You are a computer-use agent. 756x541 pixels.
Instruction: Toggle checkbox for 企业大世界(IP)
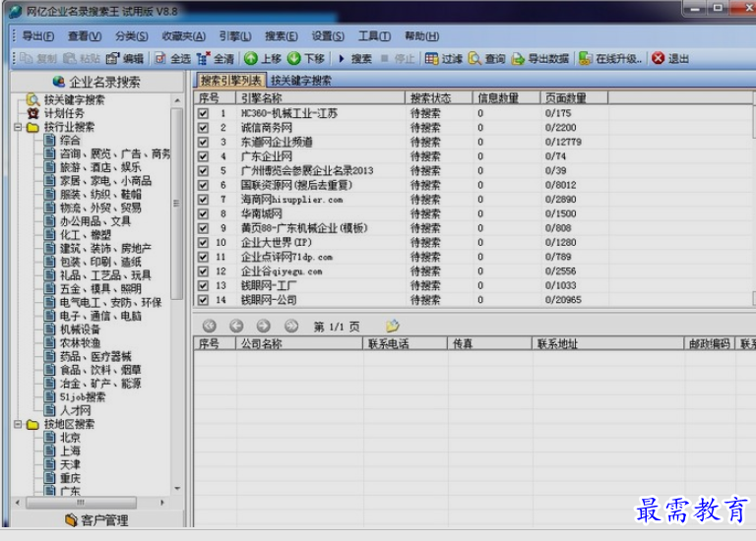click(x=203, y=242)
